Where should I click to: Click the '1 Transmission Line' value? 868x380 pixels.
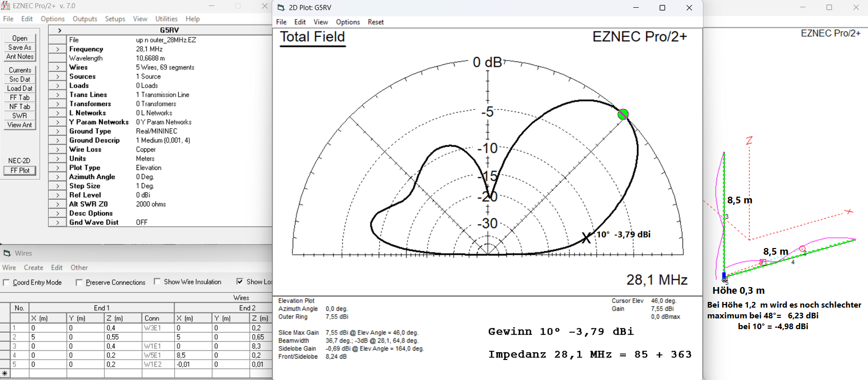[x=162, y=95]
